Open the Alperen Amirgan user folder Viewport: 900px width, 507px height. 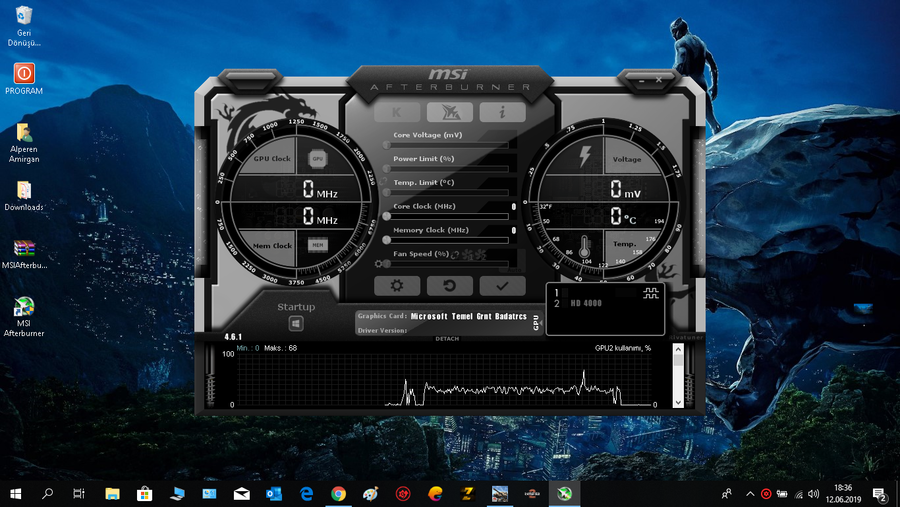coord(24,143)
